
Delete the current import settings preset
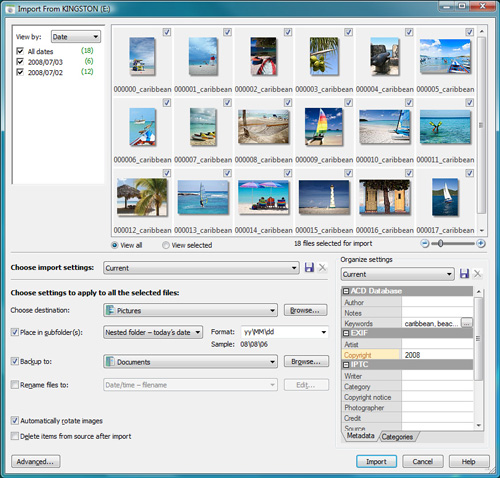(x=322, y=267)
